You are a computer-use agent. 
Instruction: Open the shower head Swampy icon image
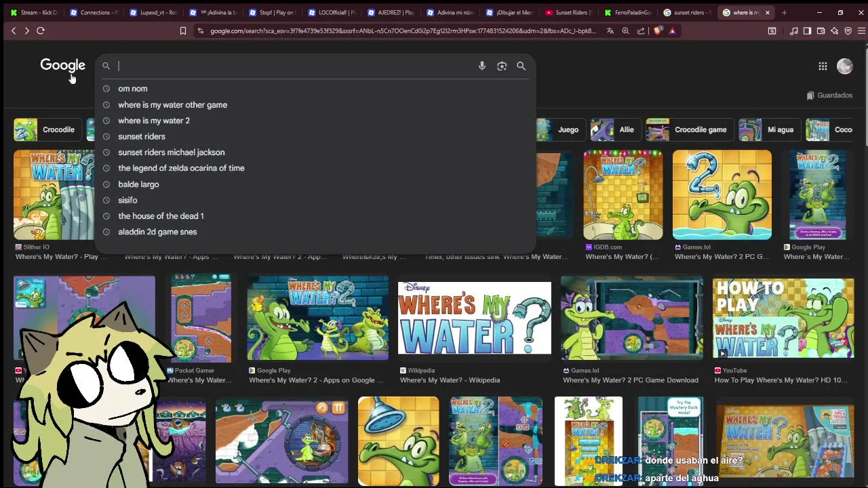pyautogui.click(x=398, y=441)
